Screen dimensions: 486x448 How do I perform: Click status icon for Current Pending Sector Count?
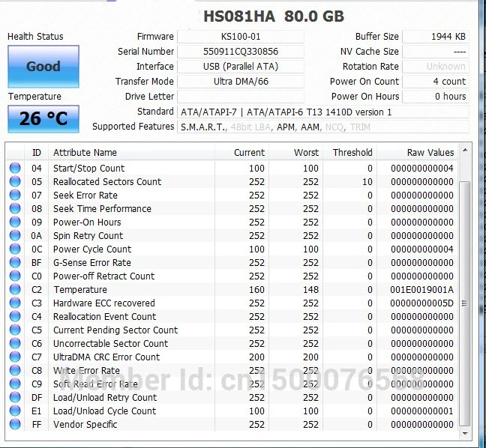[x=15, y=330]
